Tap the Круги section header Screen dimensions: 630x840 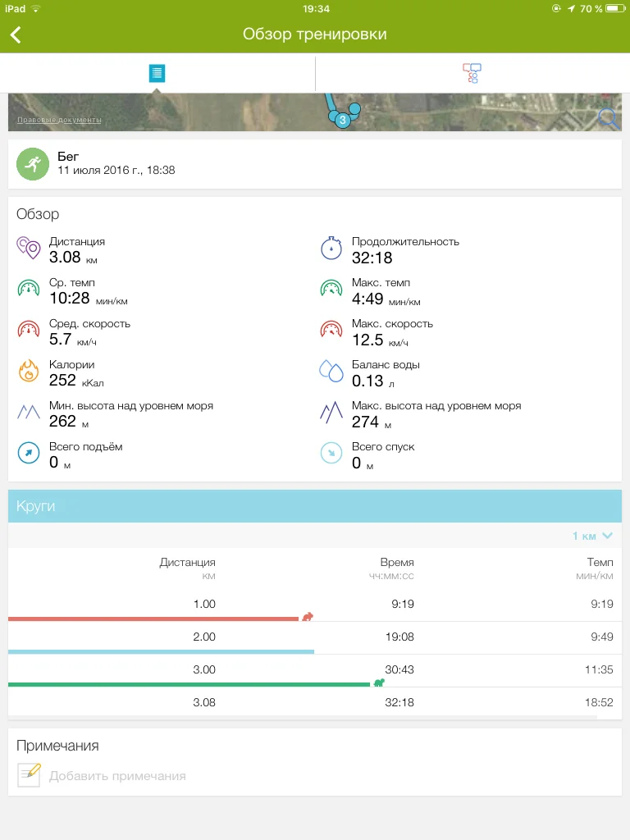tap(315, 505)
